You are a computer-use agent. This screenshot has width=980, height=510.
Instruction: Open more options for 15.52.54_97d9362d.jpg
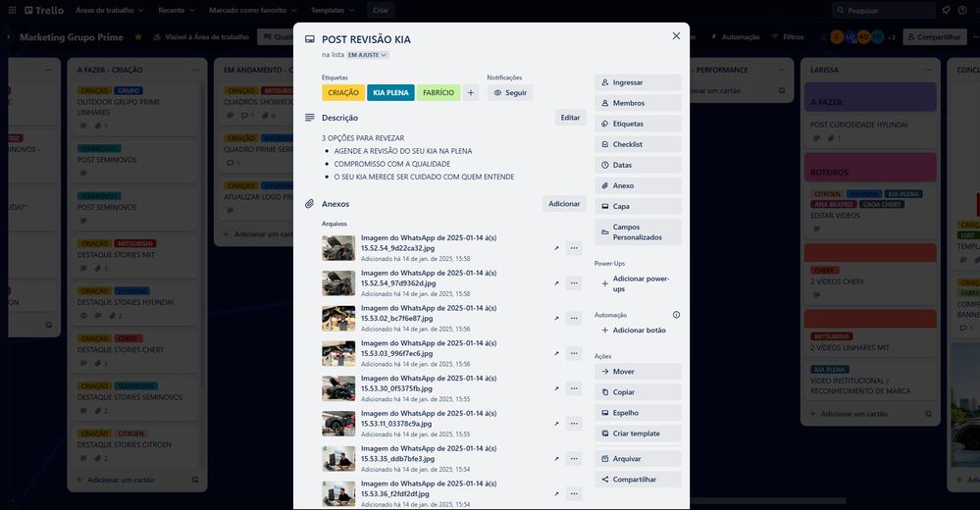tap(574, 283)
